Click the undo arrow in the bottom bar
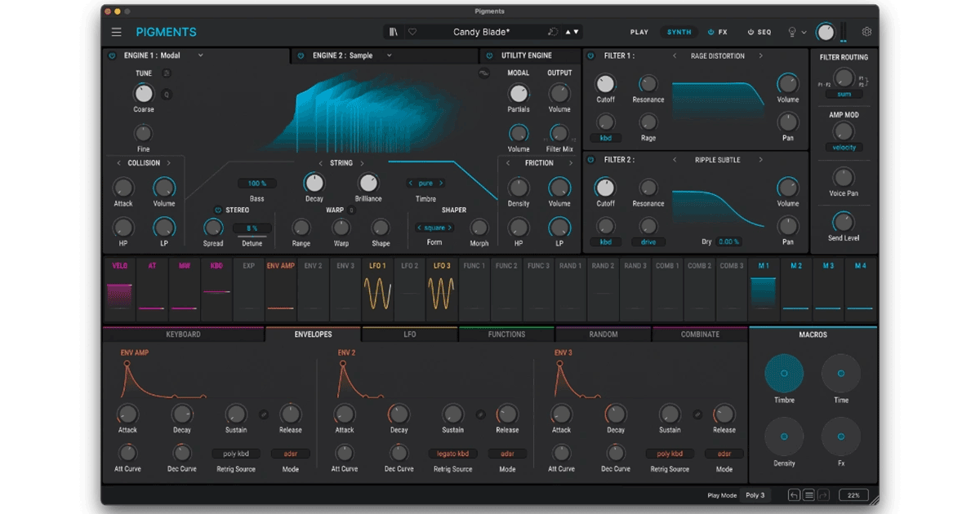This screenshot has height=514, width=980. 794,495
